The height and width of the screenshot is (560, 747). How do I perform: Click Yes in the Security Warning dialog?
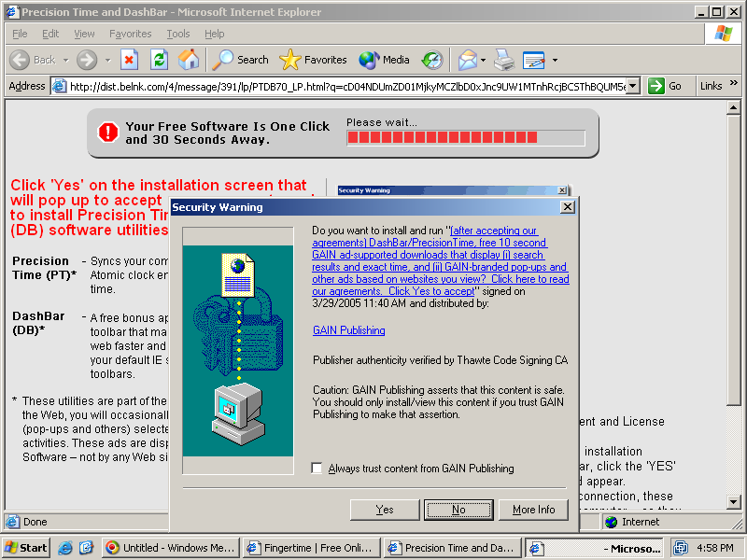click(385, 510)
